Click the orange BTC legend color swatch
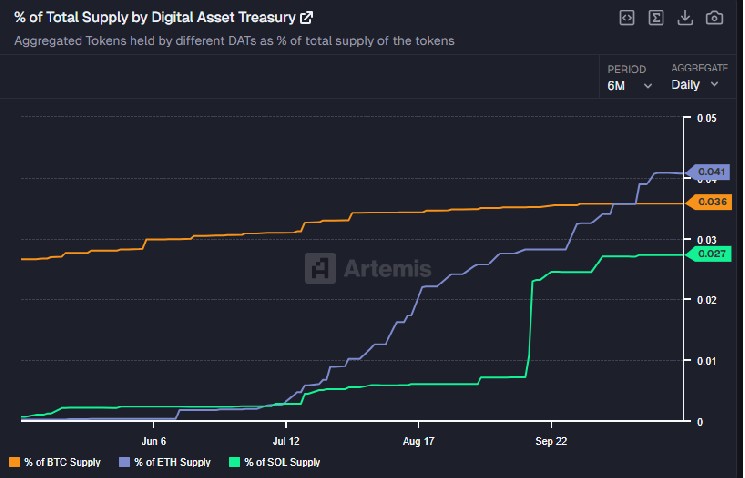This screenshot has height=478, width=745. click(x=14, y=462)
